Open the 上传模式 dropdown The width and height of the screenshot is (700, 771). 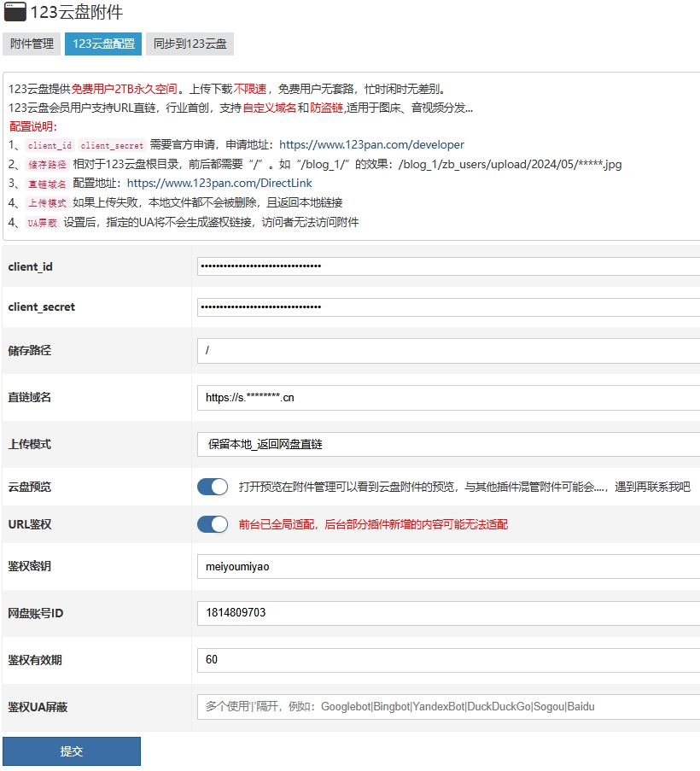448,445
